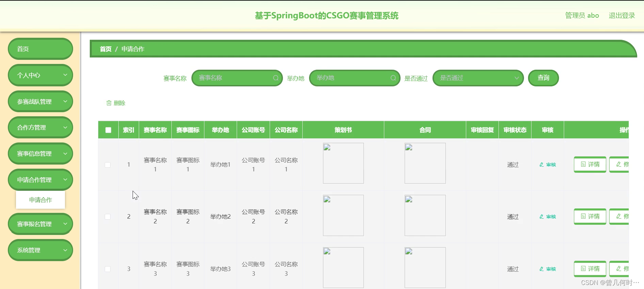
Task: Check the checkbox for row 3
Action: pos(108,269)
